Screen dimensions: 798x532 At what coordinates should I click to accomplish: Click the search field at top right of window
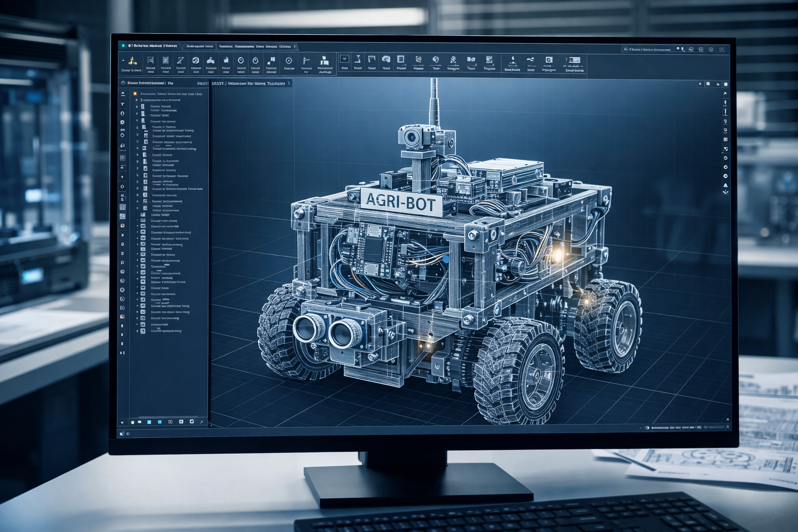point(647,50)
